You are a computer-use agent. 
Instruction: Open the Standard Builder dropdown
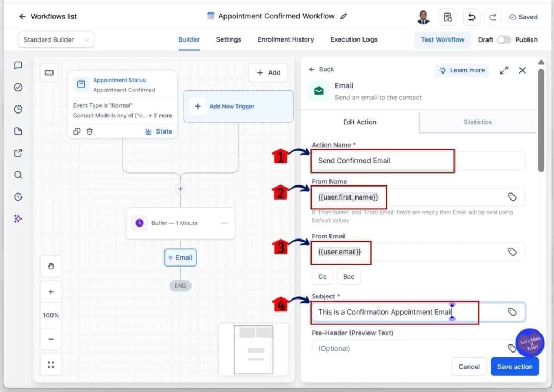pos(56,40)
